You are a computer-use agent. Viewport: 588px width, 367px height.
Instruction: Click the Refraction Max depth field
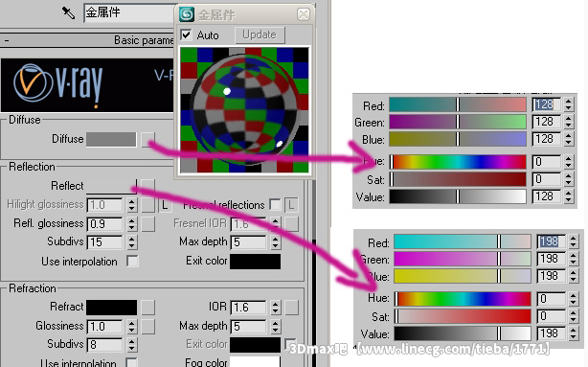click(x=248, y=327)
